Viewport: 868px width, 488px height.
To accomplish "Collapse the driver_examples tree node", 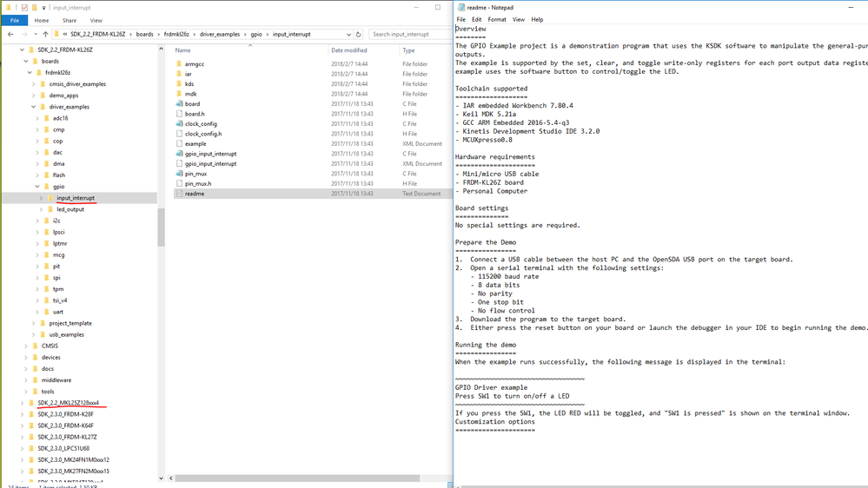I will pyautogui.click(x=34, y=107).
